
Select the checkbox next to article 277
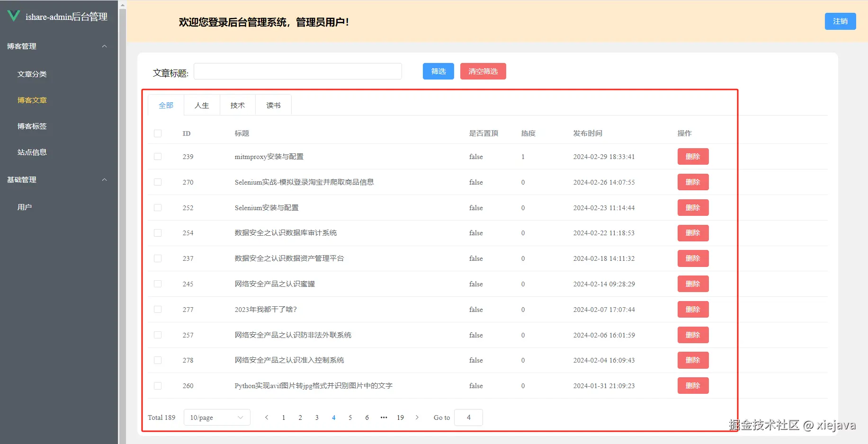tap(158, 309)
